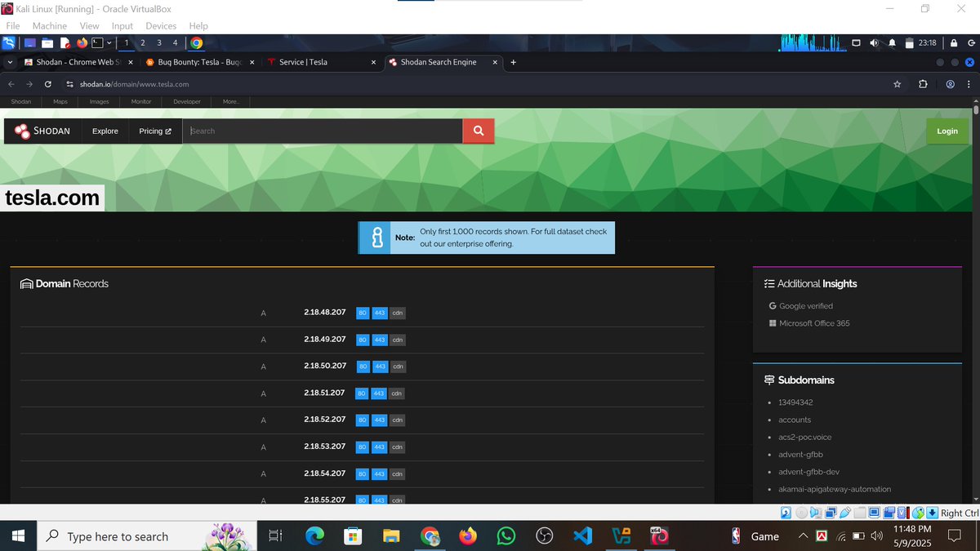
Task: Show hidden Windows tray icons
Action: (x=803, y=536)
